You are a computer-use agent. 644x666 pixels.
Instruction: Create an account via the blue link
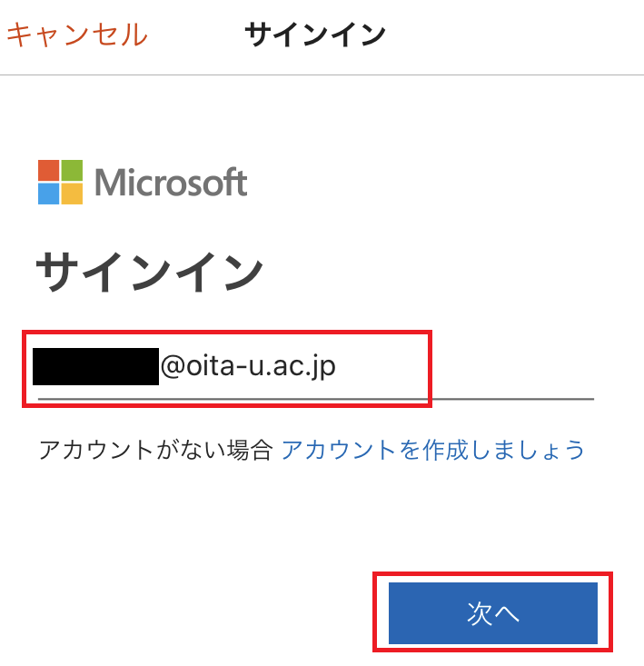coord(433,450)
